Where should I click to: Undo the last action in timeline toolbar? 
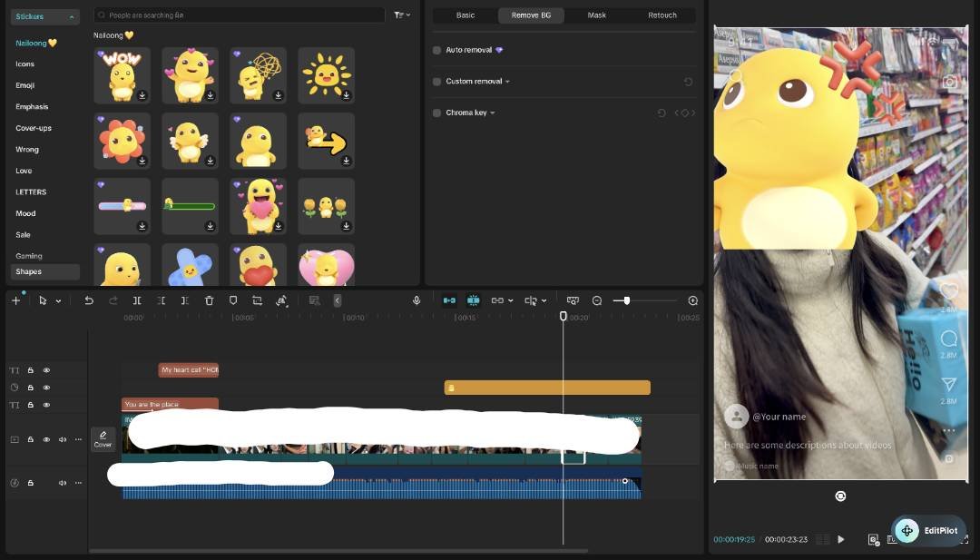point(89,300)
